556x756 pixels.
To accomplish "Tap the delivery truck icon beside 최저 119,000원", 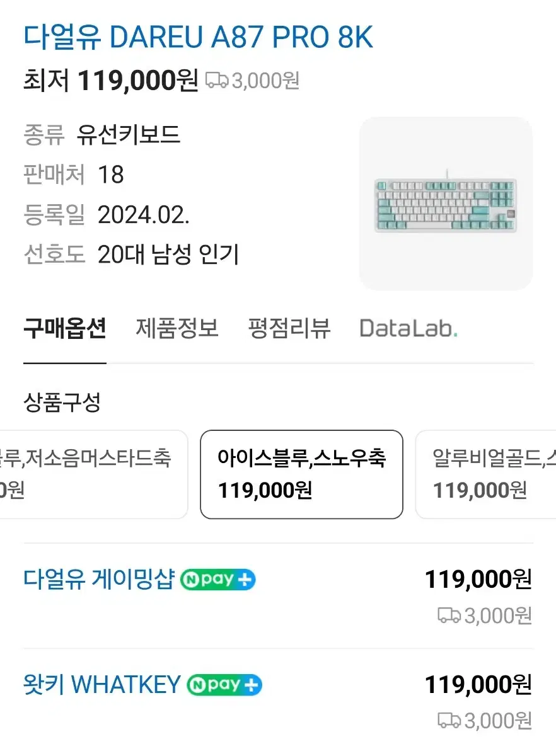I will click(217, 81).
